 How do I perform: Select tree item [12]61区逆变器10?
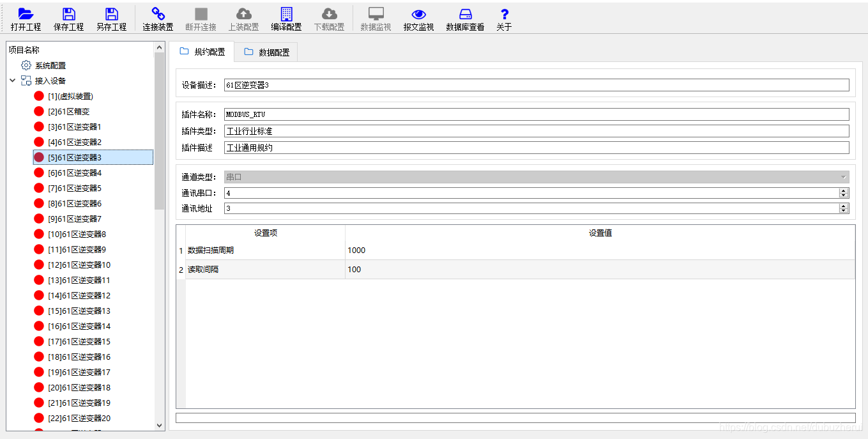click(x=79, y=265)
